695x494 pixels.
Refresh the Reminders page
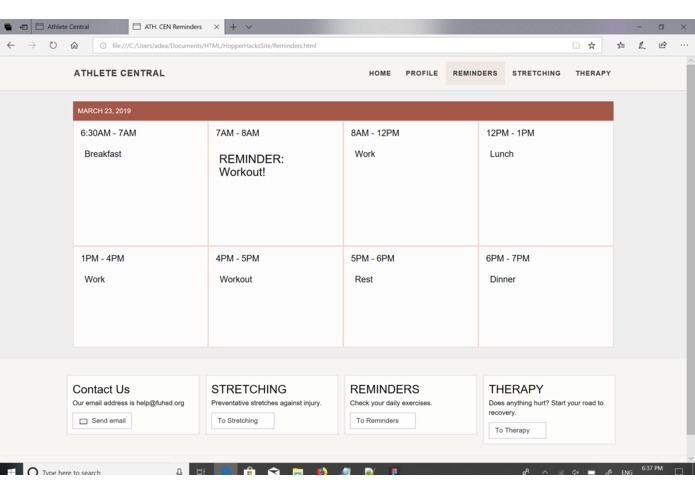point(53,45)
